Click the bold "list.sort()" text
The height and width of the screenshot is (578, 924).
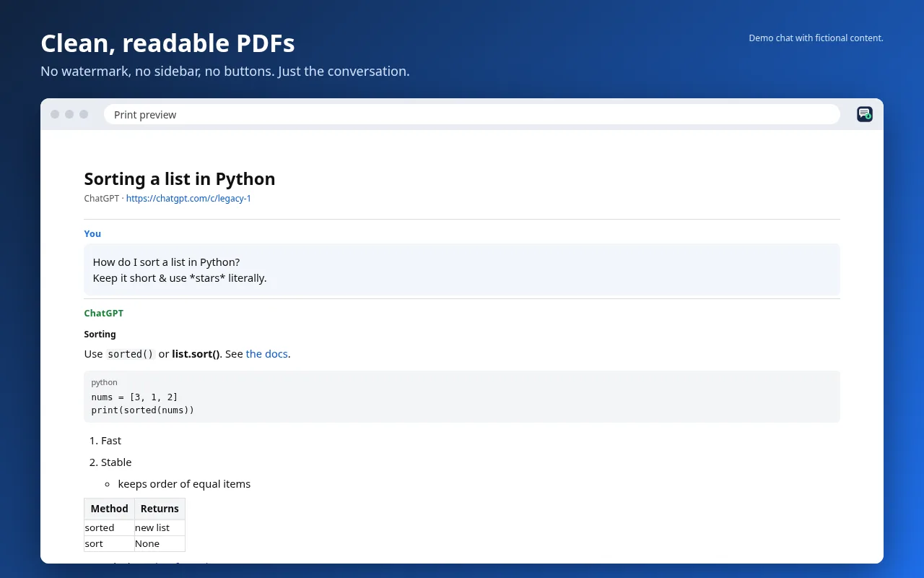pyautogui.click(x=196, y=354)
